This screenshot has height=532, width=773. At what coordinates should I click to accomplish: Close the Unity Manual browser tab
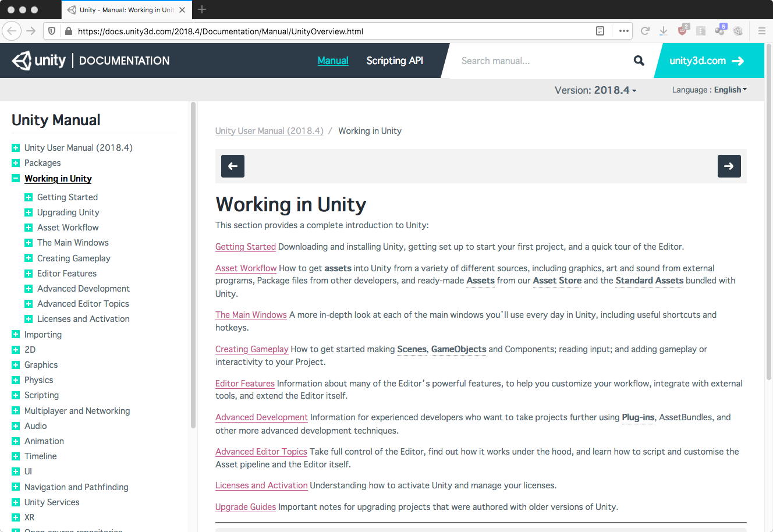pos(182,10)
